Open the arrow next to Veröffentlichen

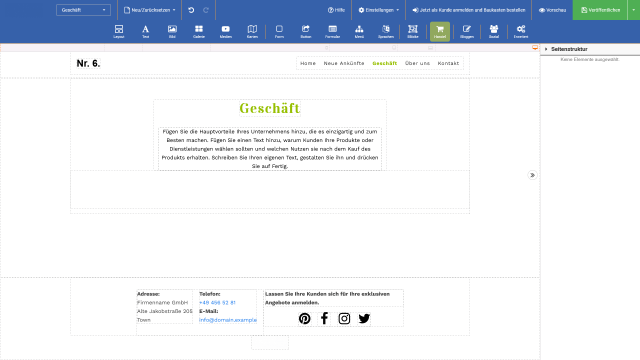pos(633,10)
